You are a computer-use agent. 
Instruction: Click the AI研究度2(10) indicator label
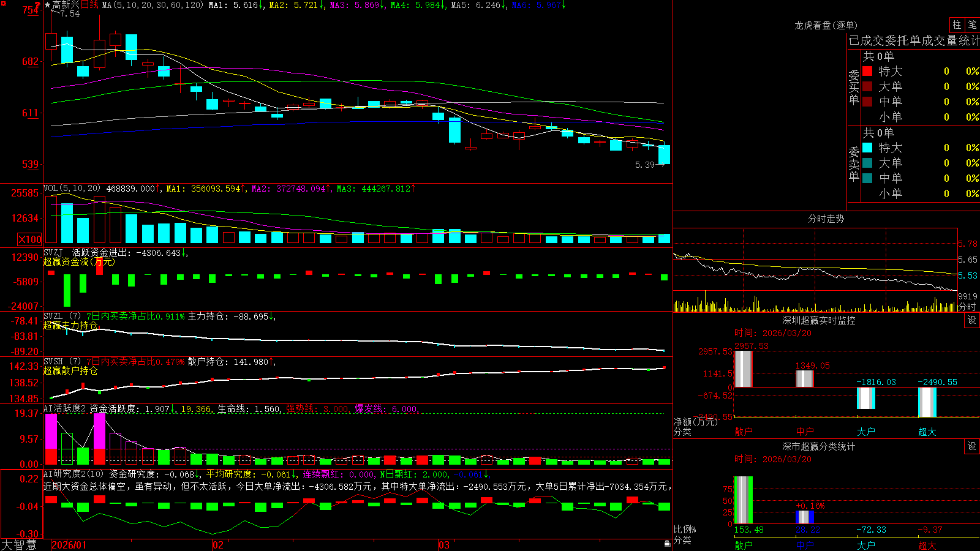tap(74, 474)
